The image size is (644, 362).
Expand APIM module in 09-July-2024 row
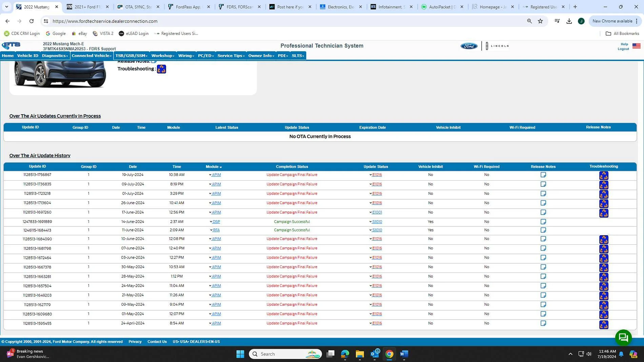click(x=210, y=184)
